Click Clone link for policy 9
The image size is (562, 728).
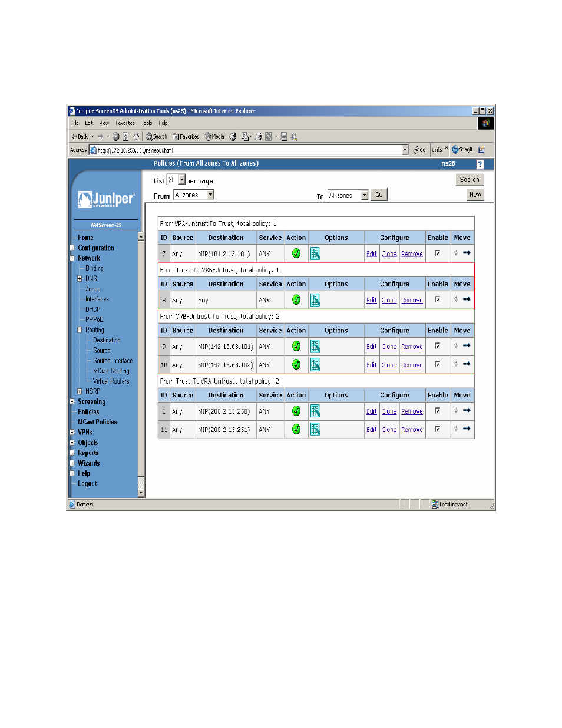click(x=389, y=347)
